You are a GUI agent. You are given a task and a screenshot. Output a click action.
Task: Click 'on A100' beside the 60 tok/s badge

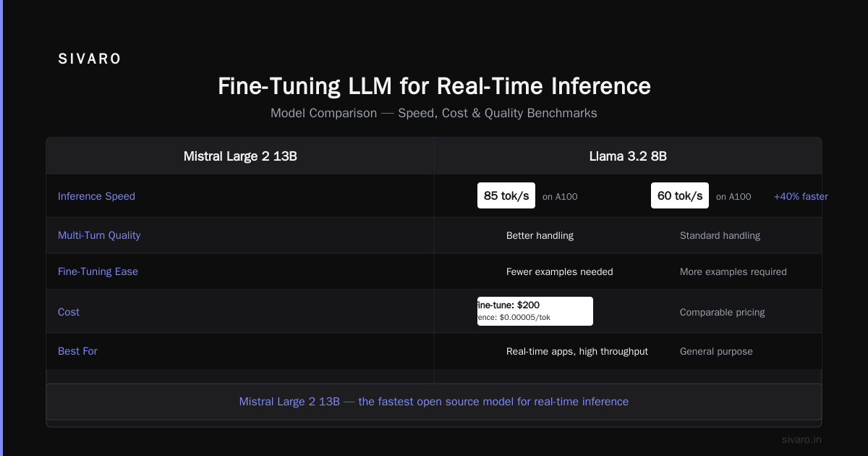click(x=733, y=197)
